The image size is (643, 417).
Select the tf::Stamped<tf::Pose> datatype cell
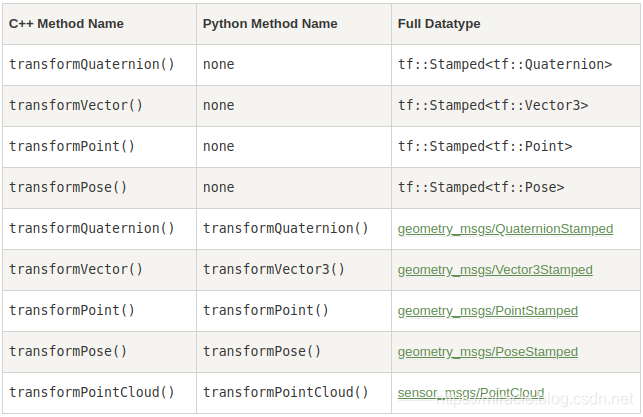(480, 187)
